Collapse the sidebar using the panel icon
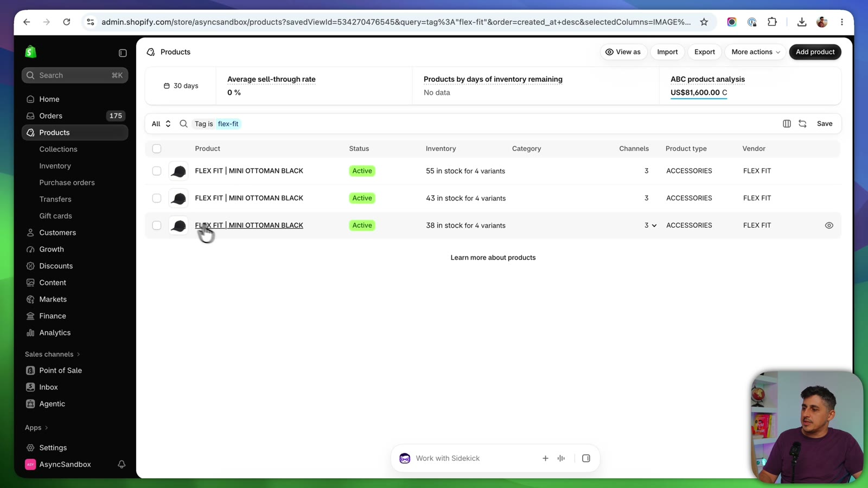 123,53
